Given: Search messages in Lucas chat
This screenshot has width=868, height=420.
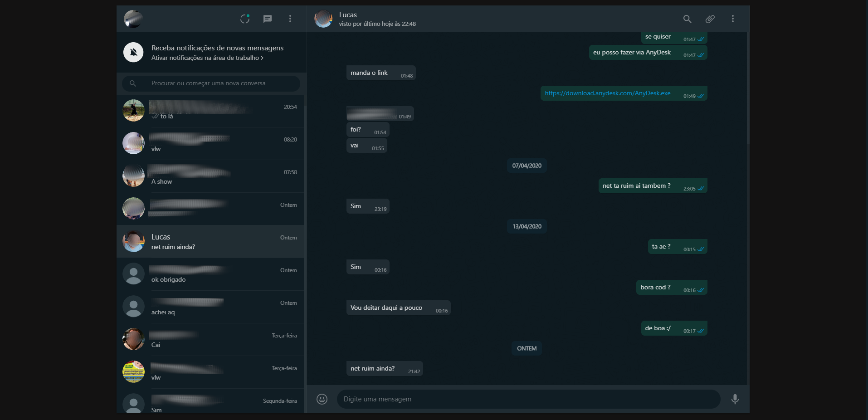Looking at the screenshot, I should coord(688,19).
